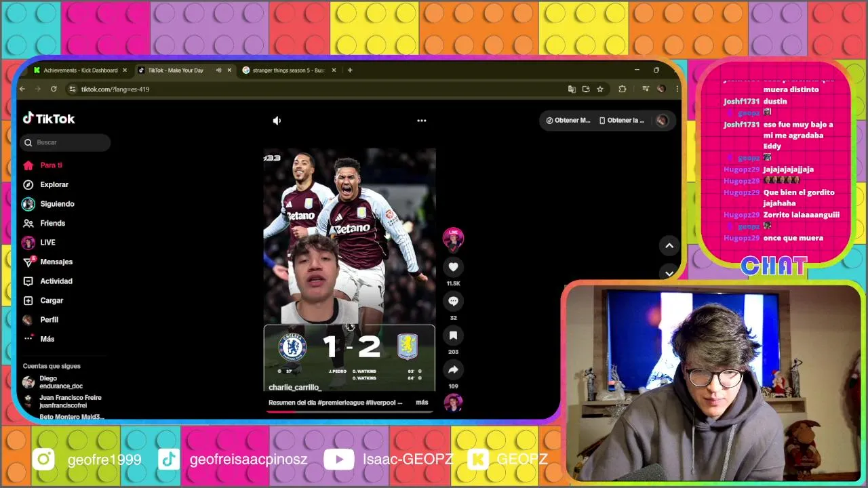Viewport: 868px width, 488px height.
Task: Switch to Achievements - Kick Dashboard tab
Action: [80, 70]
